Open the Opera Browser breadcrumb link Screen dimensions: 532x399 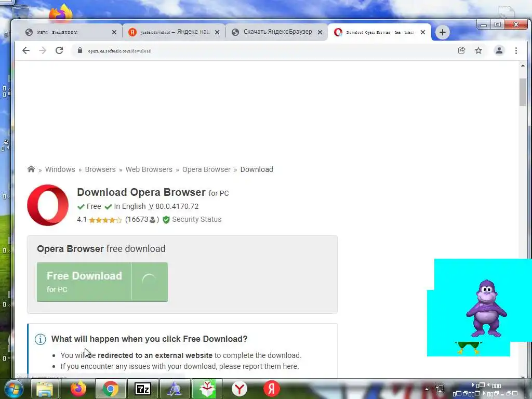click(x=206, y=169)
